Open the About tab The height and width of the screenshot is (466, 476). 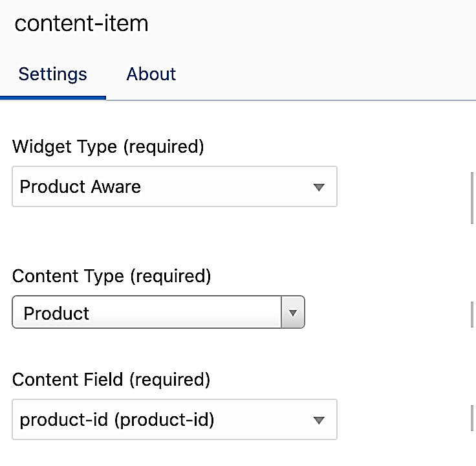coord(151,74)
